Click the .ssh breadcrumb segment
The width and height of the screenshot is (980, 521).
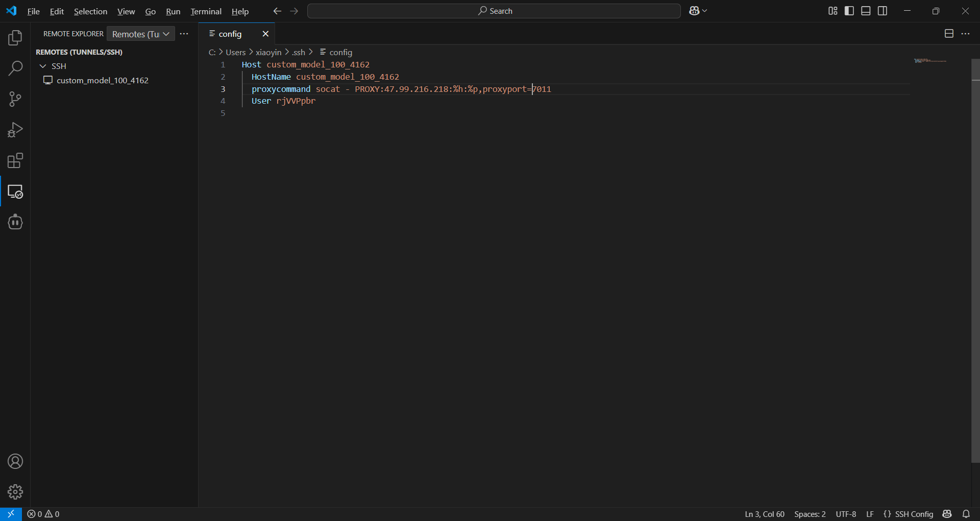coord(299,52)
